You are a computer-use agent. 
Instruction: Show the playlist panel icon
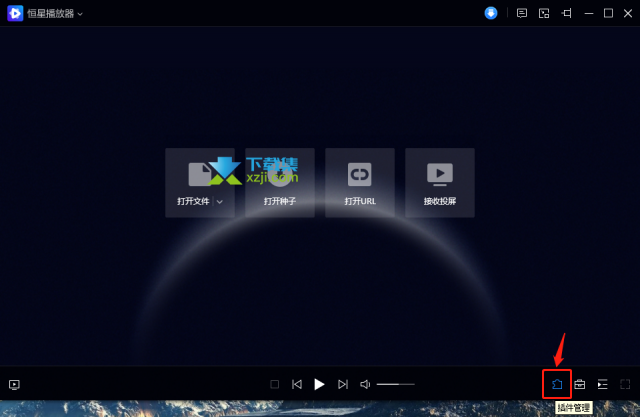tap(603, 384)
